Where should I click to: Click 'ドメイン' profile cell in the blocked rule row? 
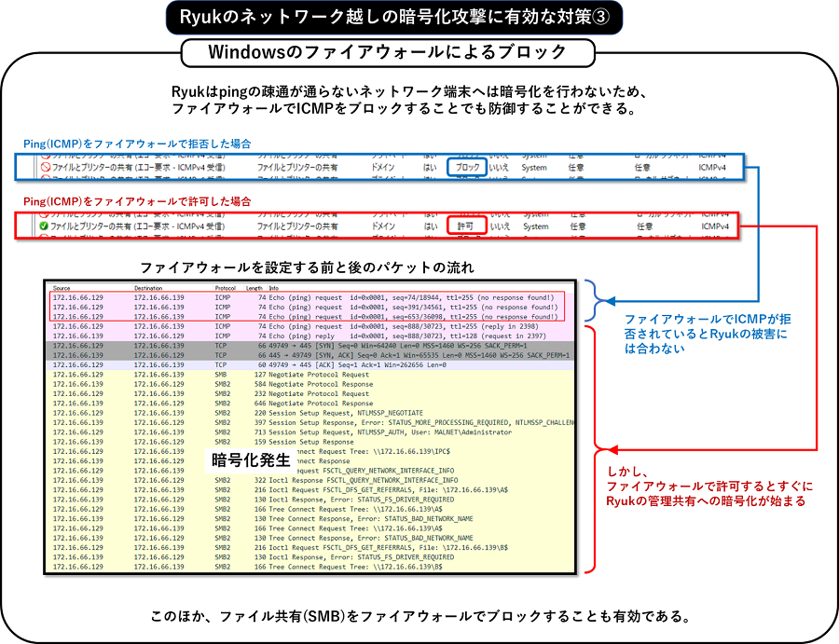pyautogui.click(x=383, y=168)
